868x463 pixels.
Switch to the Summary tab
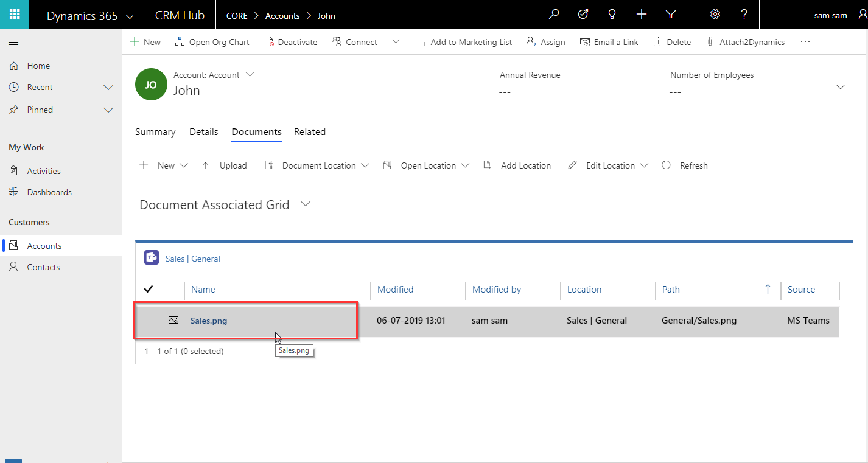[x=155, y=132]
